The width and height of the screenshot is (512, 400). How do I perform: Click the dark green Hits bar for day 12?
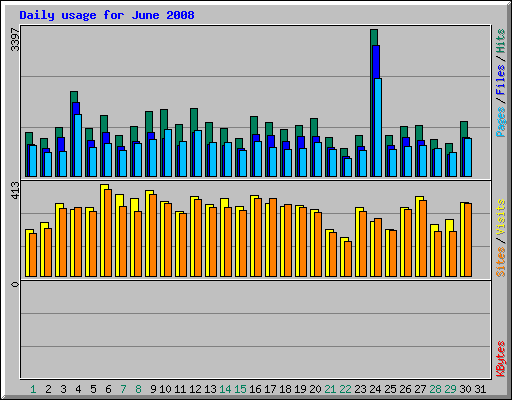click(x=194, y=119)
